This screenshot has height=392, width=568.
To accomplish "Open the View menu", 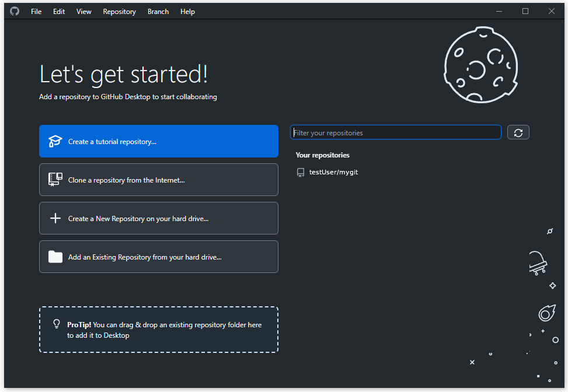I will 84,11.
